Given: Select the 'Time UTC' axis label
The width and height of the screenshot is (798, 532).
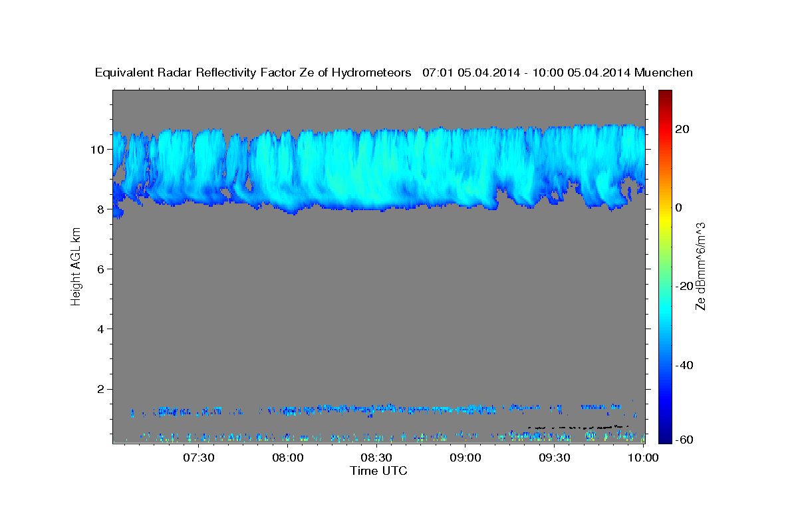Looking at the screenshot, I should coord(378,471).
